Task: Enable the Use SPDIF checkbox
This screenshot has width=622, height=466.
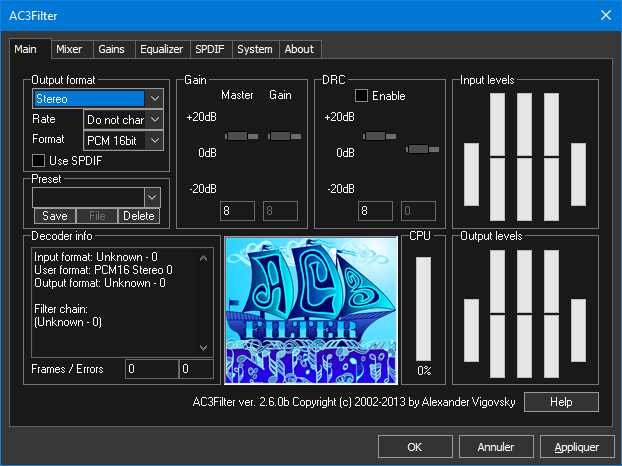Action: (38, 161)
